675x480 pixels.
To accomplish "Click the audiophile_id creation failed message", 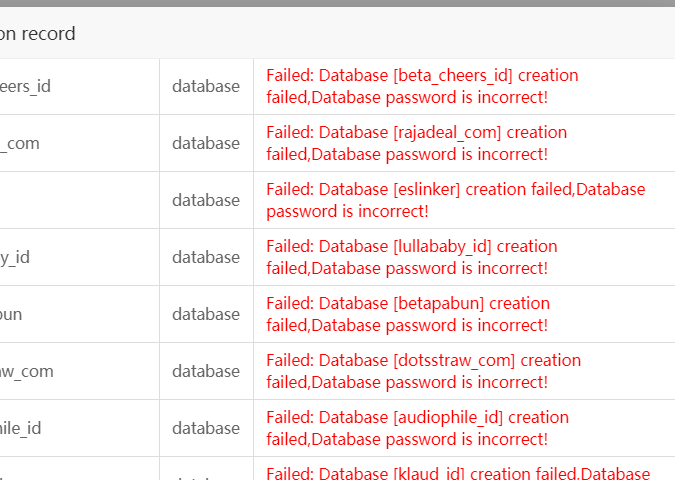I will click(x=417, y=428).
